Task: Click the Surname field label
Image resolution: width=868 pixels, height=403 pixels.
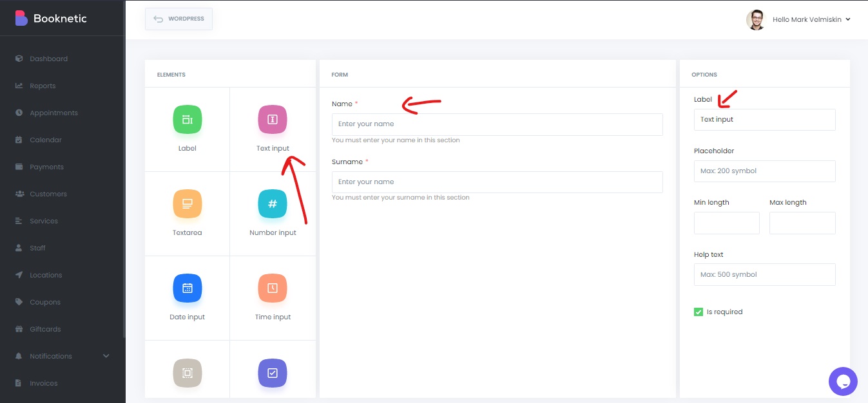Action: [347, 162]
